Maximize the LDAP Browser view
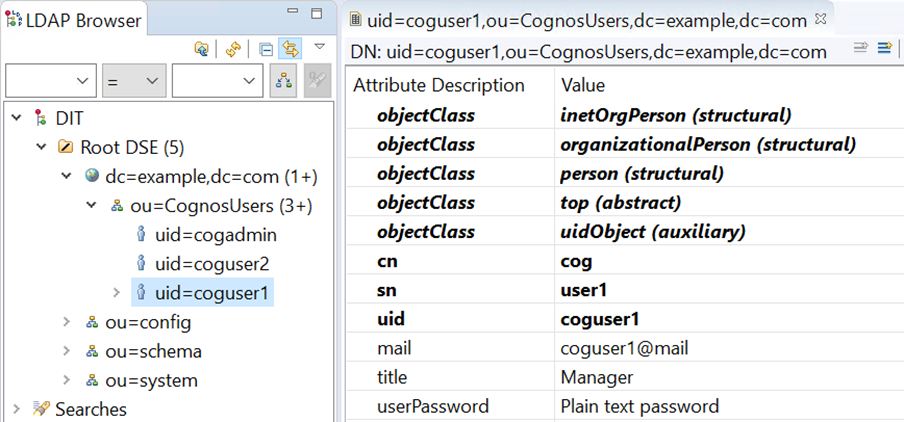Image resolution: width=904 pixels, height=422 pixels. coord(317,13)
